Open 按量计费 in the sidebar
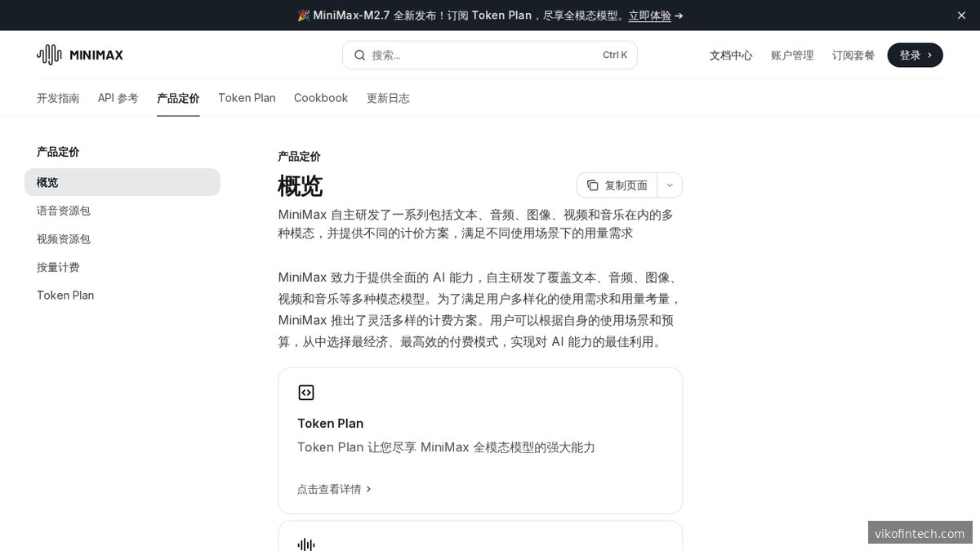The image size is (980, 551). coord(58,267)
